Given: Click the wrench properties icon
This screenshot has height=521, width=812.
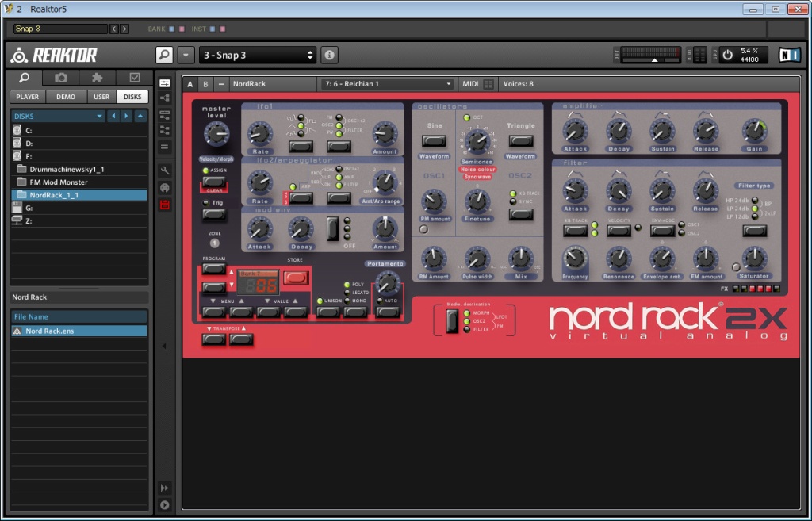Looking at the screenshot, I should click(x=165, y=170).
